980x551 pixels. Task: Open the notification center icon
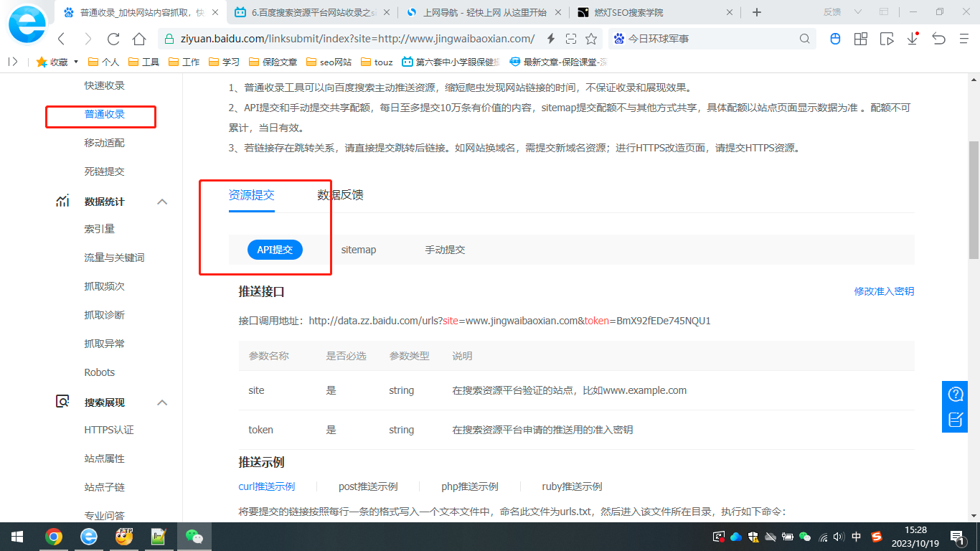(957, 537)
